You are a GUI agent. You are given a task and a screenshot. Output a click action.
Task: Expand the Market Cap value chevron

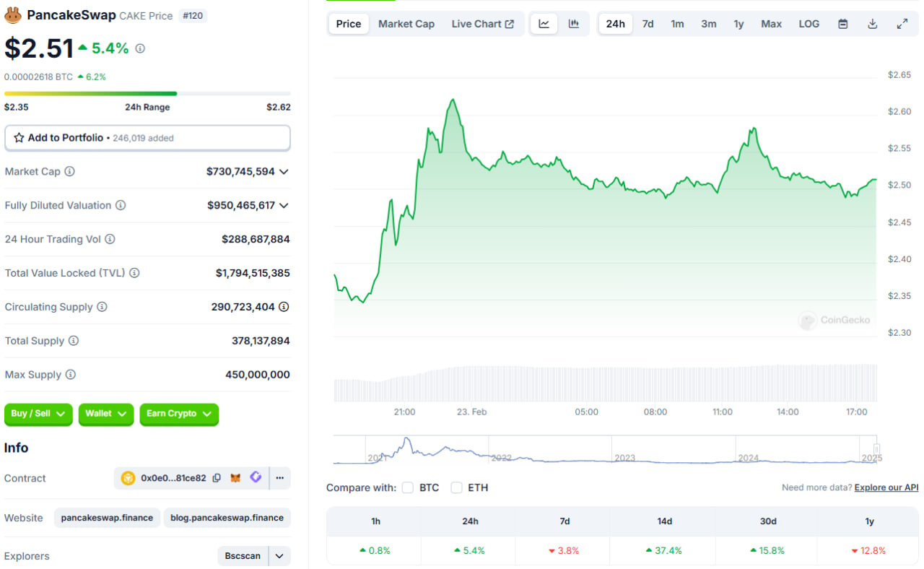[284, 172]
